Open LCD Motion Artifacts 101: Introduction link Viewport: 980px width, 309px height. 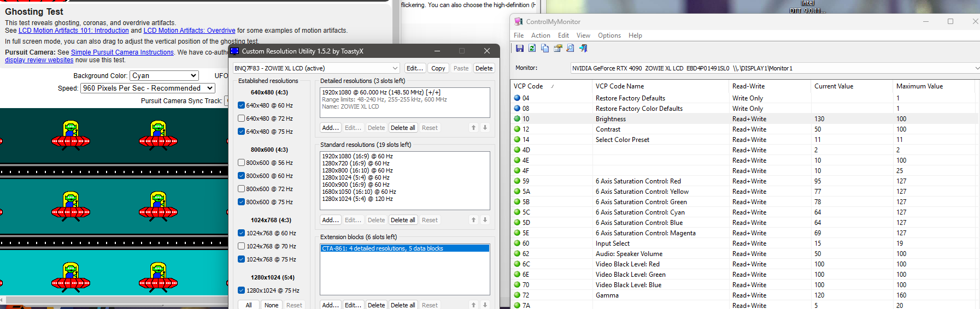[x=74, y=31]
